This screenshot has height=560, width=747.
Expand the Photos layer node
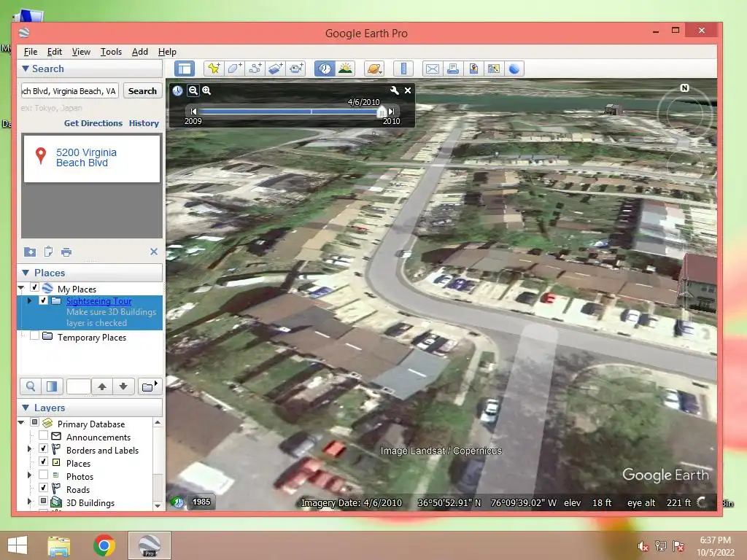pos(29,475)
